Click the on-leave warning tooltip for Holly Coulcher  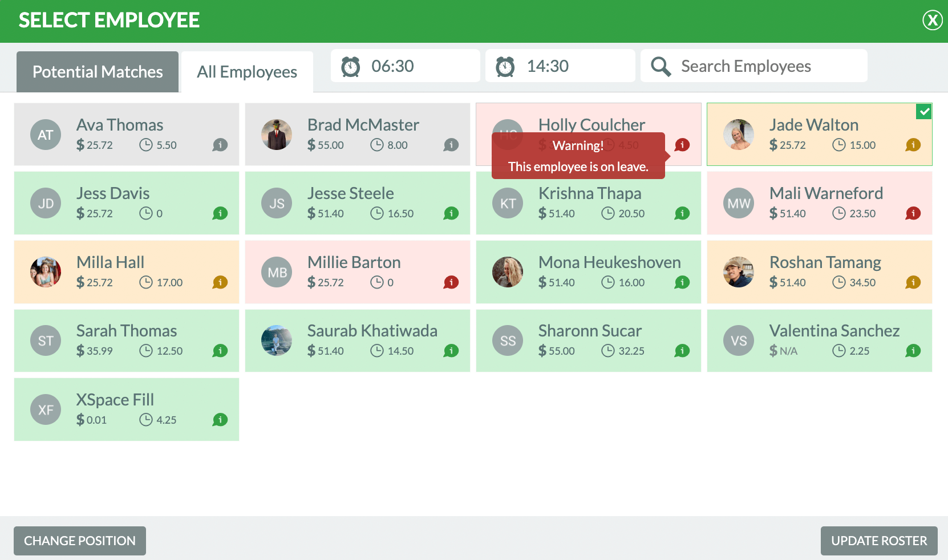pos(578,155)
